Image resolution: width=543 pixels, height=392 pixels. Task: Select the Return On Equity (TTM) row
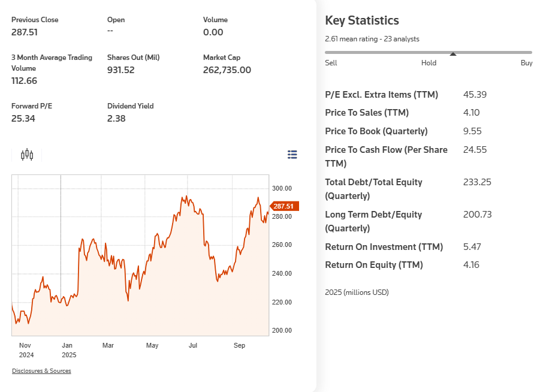[x=373, y=265]
